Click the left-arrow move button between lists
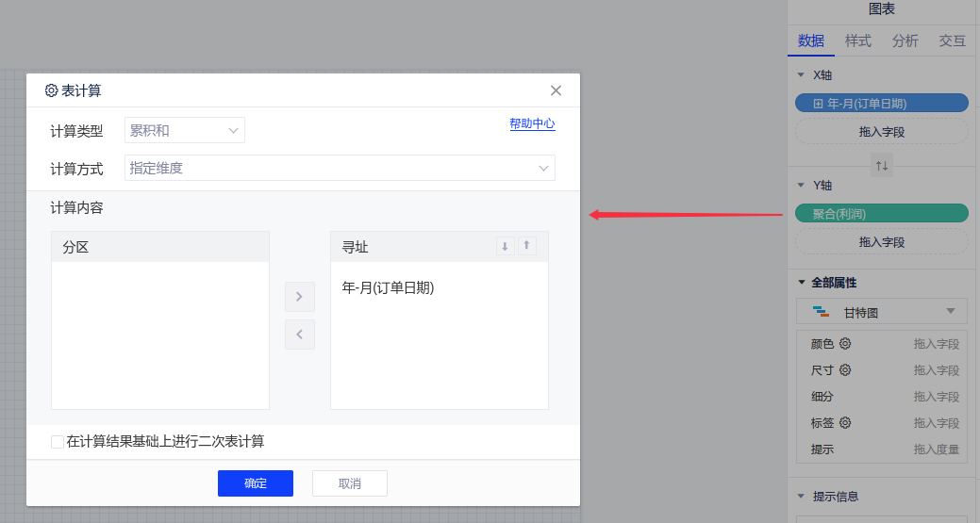Image resolution: width=980 pixels, height=523 pixels. (299, 335)
